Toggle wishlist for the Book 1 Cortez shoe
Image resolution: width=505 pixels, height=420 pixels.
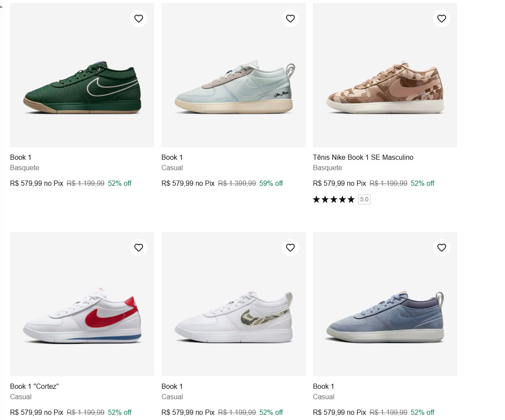coord(138,247)
